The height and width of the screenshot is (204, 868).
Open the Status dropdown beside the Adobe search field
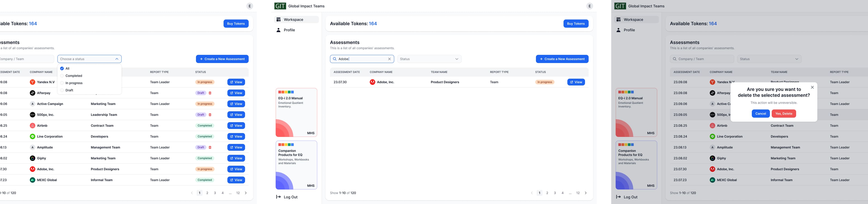tap(429, 59)
